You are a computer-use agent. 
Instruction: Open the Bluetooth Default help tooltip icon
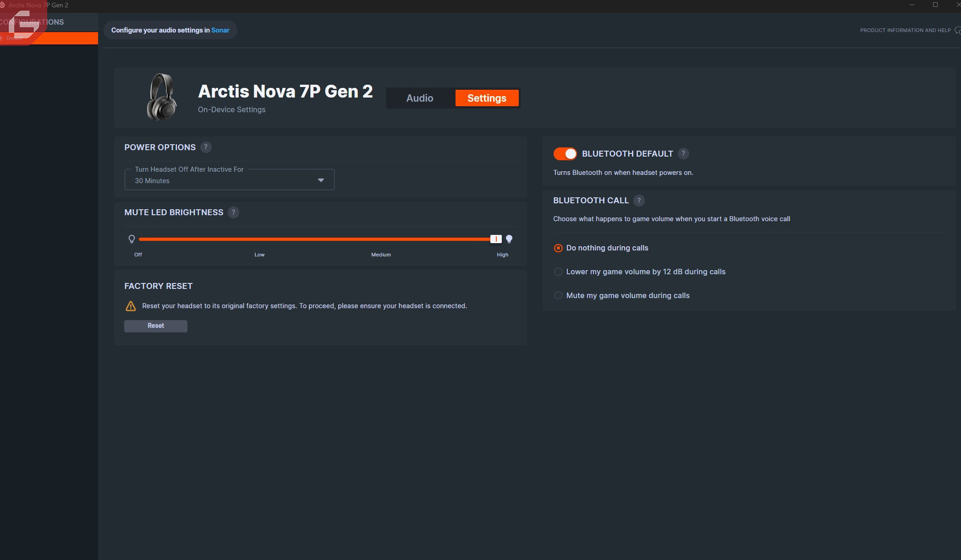click(x=683, y=154)
